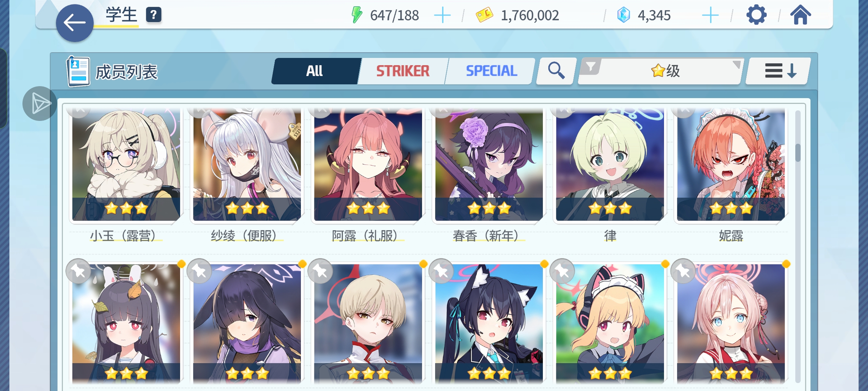Open the help question mark icon
The image size is (868, 391).
153,15
